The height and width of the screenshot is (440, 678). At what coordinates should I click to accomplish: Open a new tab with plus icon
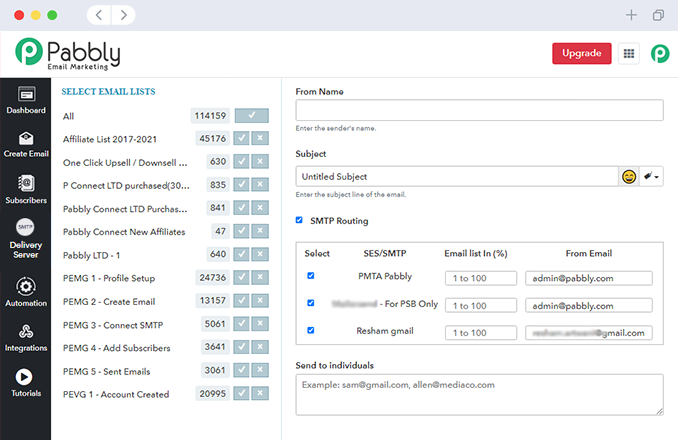[631, 15]
